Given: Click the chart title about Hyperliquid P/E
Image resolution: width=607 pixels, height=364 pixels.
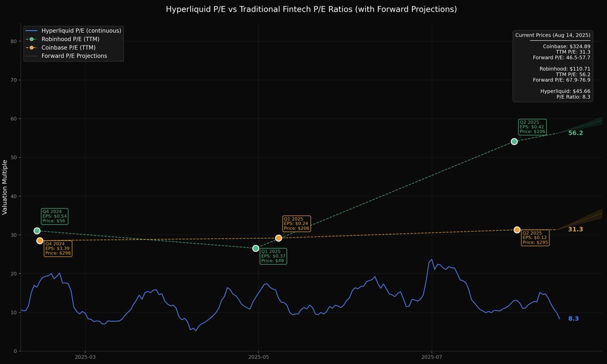Looking at the screenshot, I should coord(311,10).
